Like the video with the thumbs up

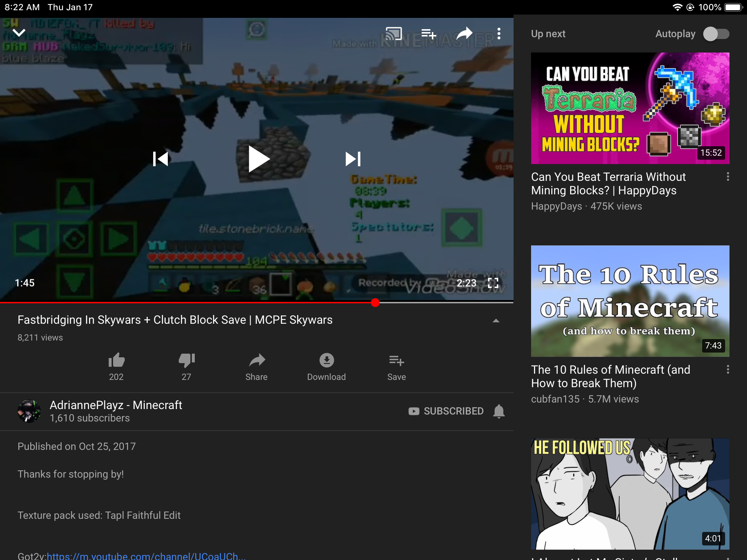[x=116, y=367]
